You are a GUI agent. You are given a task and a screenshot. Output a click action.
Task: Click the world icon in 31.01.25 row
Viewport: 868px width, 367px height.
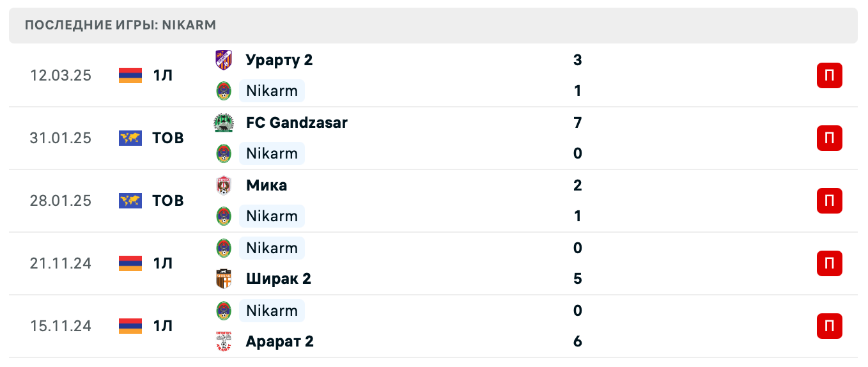(x=130, y=138)
